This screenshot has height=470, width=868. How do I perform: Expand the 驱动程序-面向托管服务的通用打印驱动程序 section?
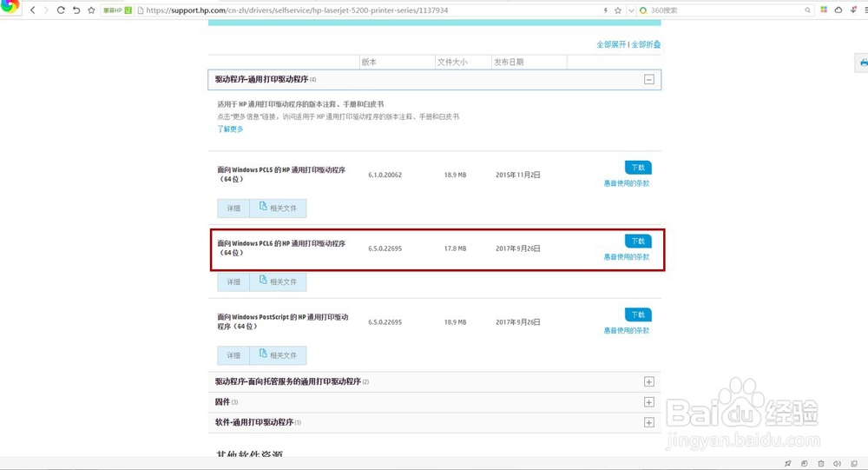pyautogui.click(x=648, y=382)
